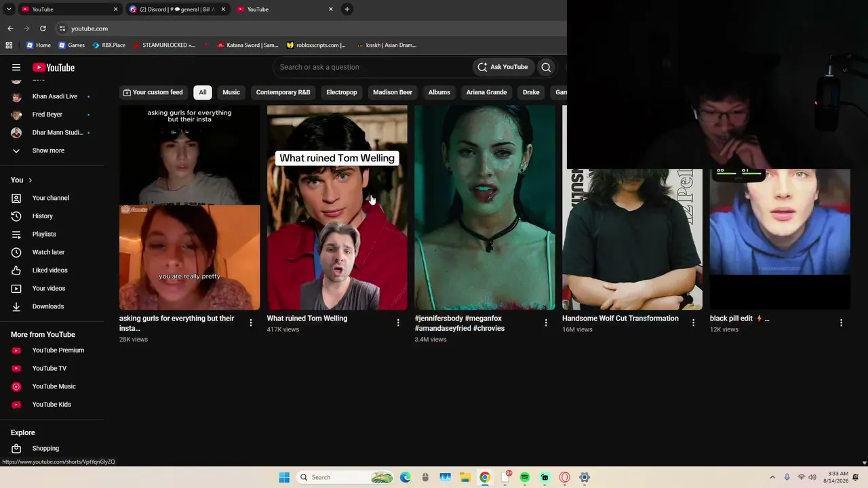Select the Ariana Grande filter chip
This screenshot has height=488, width=868.
pos(486,92)
